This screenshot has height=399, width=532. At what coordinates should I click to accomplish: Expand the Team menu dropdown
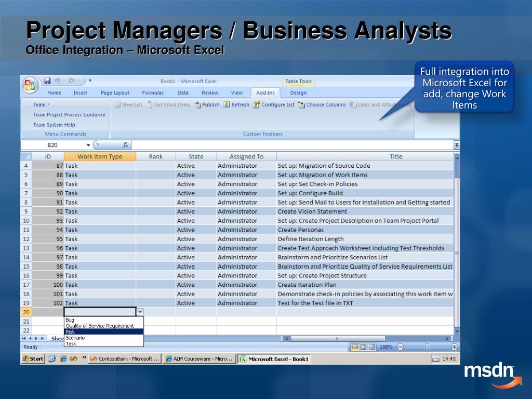(x=42, y=104)
